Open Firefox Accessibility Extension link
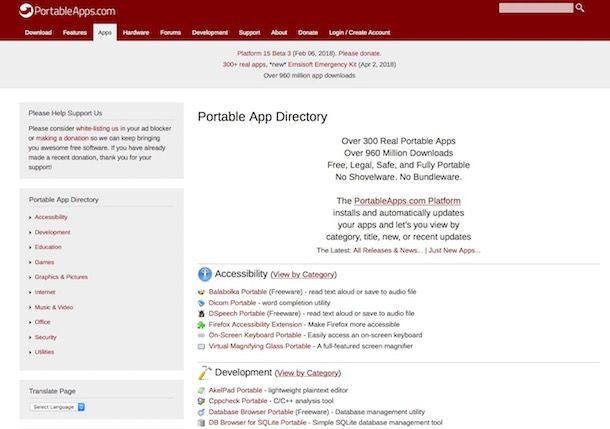610x429 pixels. click(255, 324)
